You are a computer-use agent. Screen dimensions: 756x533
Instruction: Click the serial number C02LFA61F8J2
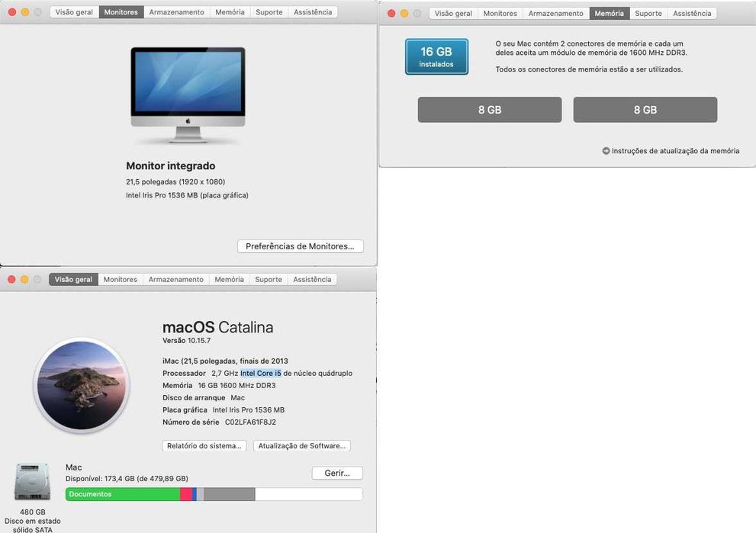point(251,422)
